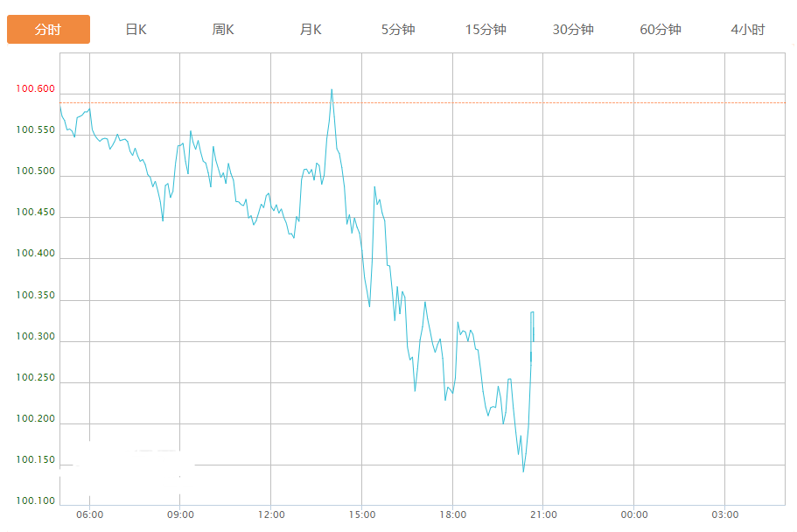The image size is (797, 532).
Task: Select the 分时 tab
Action: click(48, 30)
